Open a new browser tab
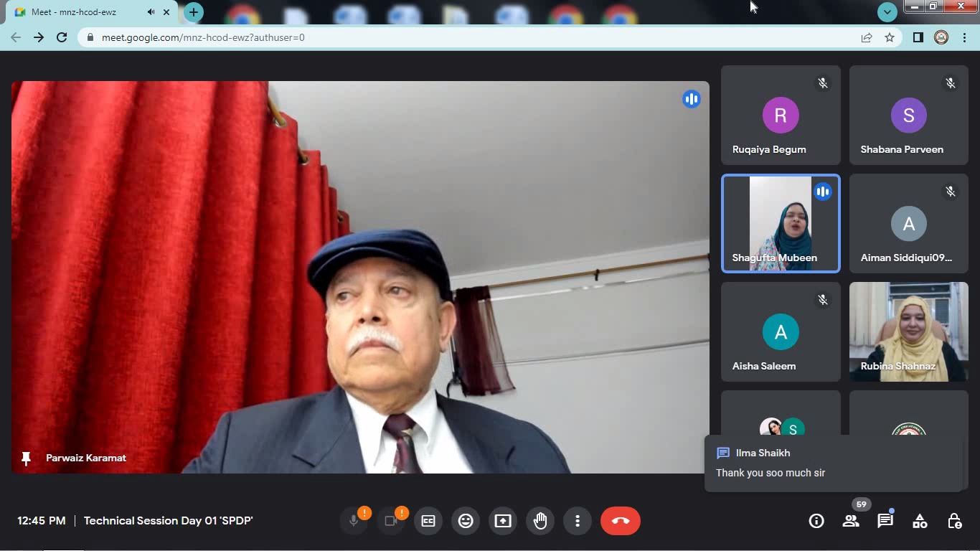The image size is (980, 551). (193, 12)
